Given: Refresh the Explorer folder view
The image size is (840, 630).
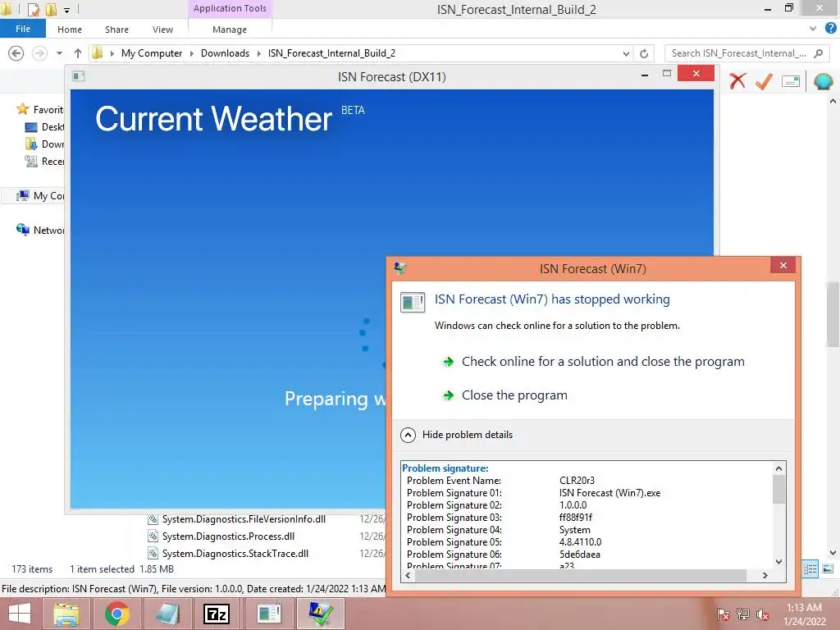Looking at the screenshot, I should point(644,53).
